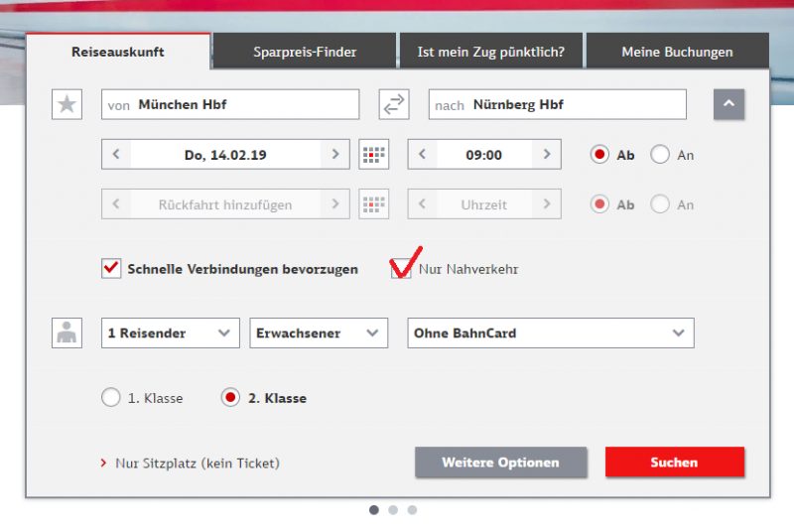Go to the next day after Do, 14.02.19

335,155
